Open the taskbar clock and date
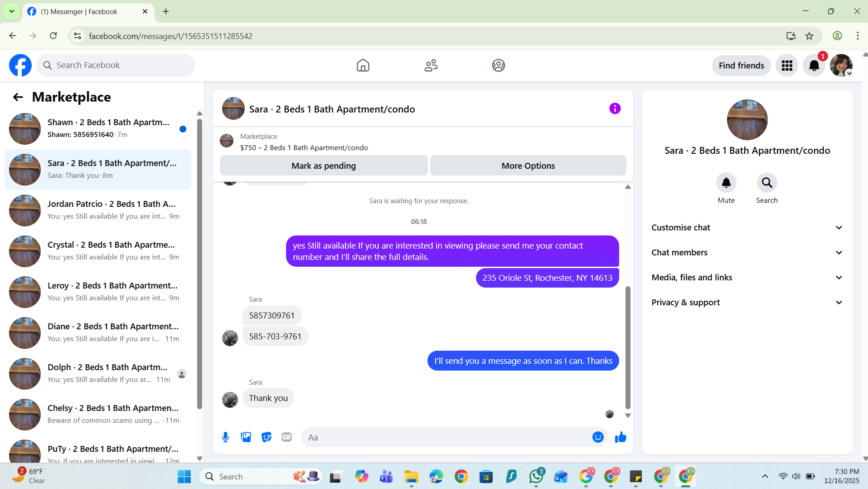Screen dimensions: 868x489 point(842,476)
